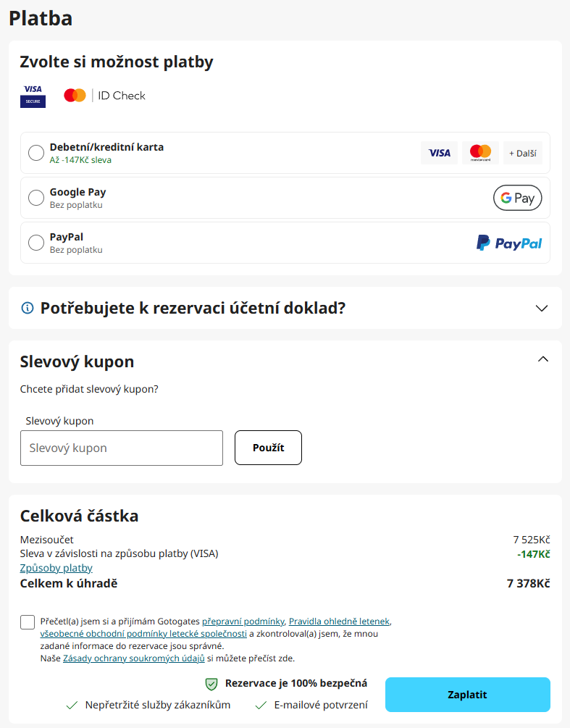Click the blue info icon near účetní doklad

[x=27, y=307]
